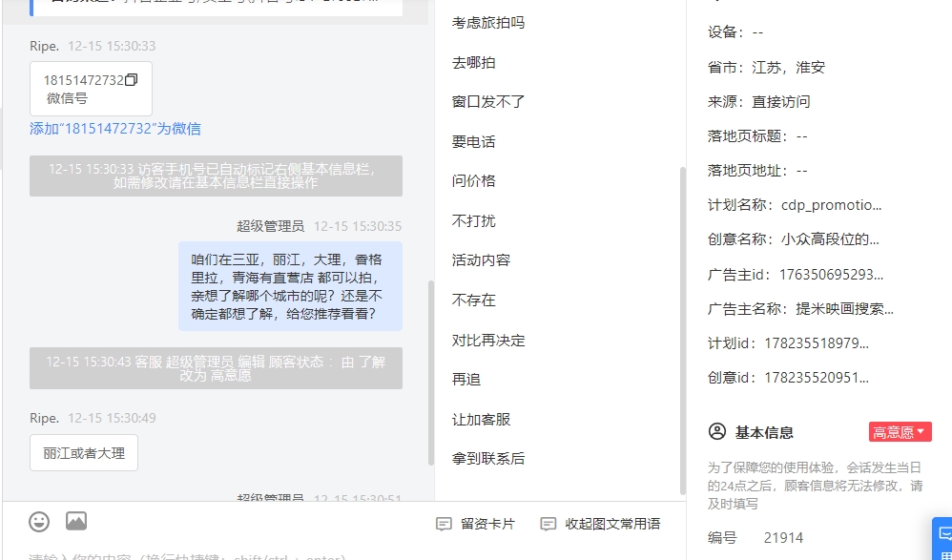Open the 留资卡片 button
This screenshot has width=952, height=560.
(476, 524)
